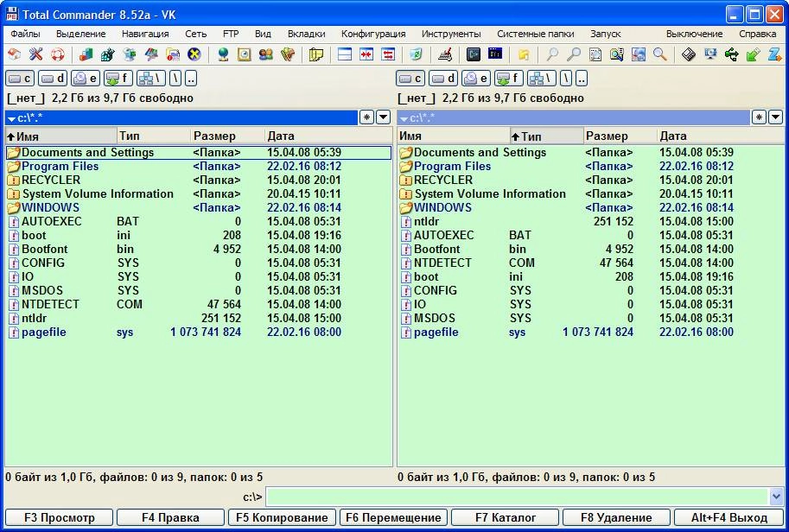Expand the command line history dropdown
Screen dimensions: 789x532
click(x=776, y=497)
